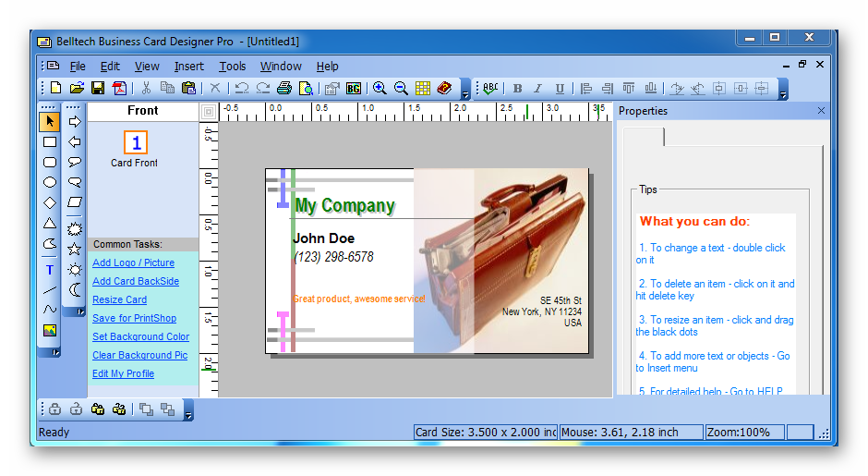This screenshot has height=476, width=868.
Task: Click the lock icon in the bottom toolbar
Action: pos(54,409)
